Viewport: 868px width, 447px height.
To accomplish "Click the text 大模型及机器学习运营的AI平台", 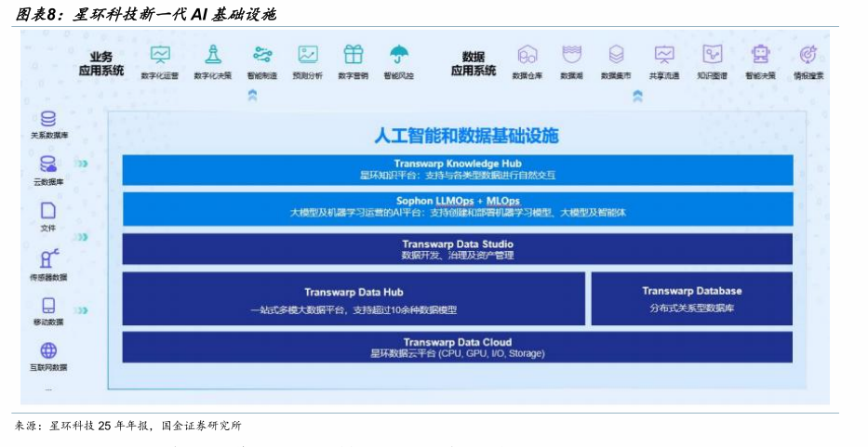I will coord(355,213).
